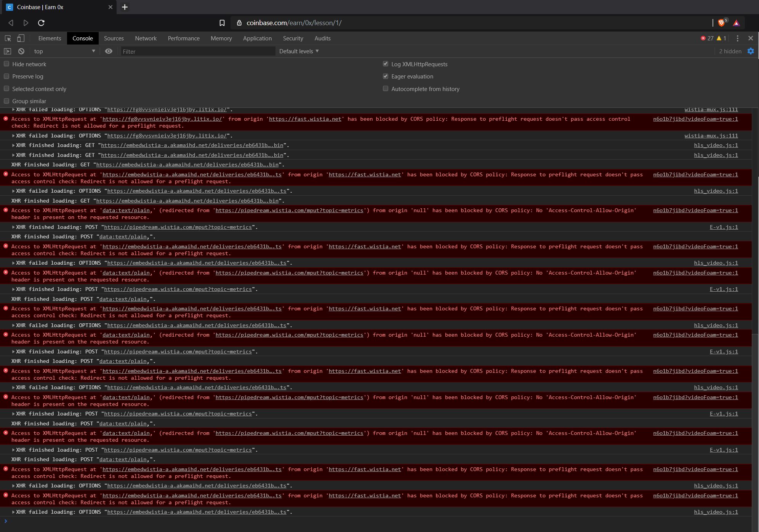Screen dimensions: 759x532
Task: Open DevTools three-dot customize menu
Action: coord(737,38)
